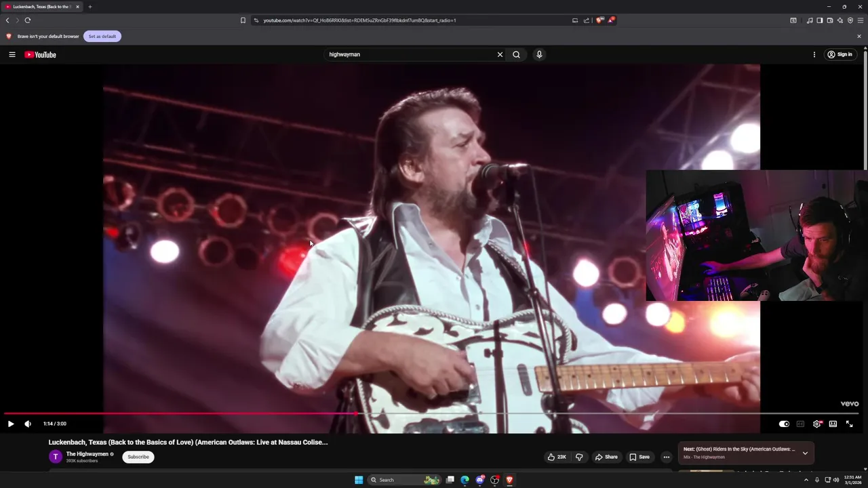
Task: Open more actions ellipsis below video
Action: pyautogui.click(x=666, y=457)
